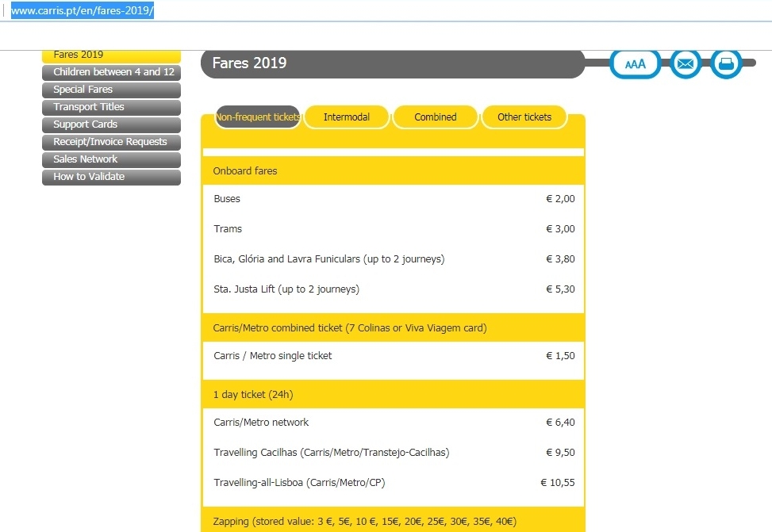
Task: Open Fares 2019 in the sidebar
Action: pos(111,55)
